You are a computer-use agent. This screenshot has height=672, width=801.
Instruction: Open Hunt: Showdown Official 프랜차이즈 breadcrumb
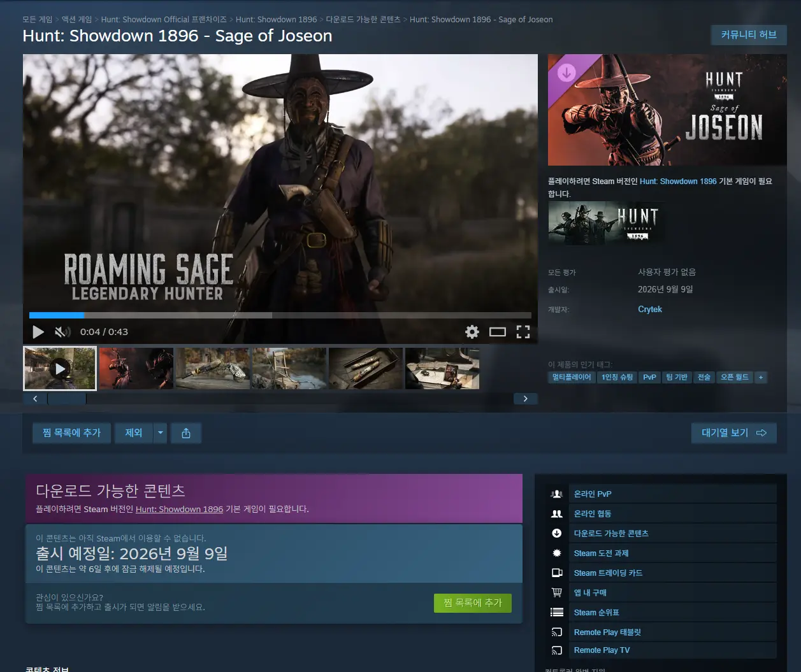click(x=164, y=20)
